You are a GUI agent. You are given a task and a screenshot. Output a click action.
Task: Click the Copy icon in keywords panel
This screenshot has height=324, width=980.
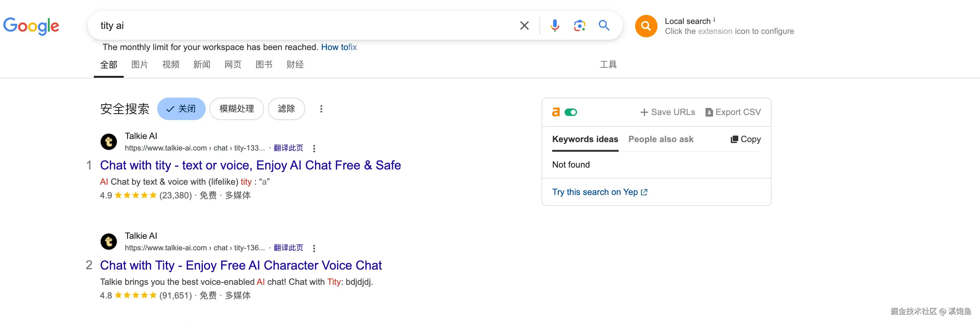click(x=734, y=139)
